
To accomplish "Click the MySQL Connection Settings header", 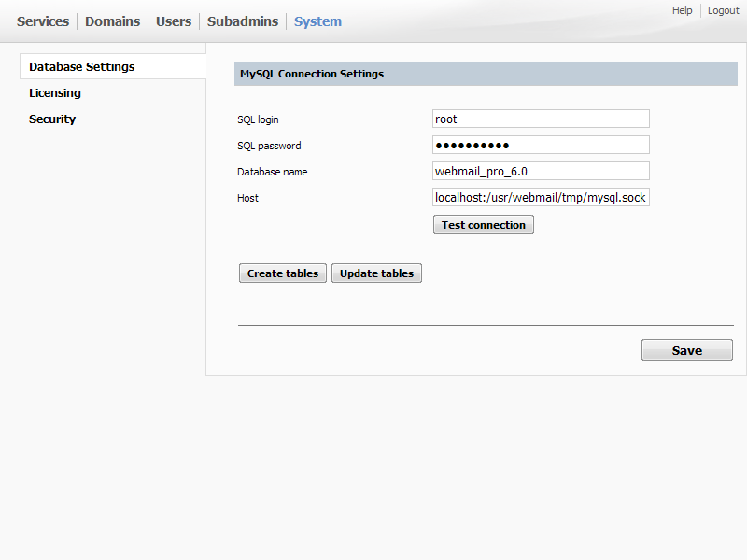I will pos(312,74).
